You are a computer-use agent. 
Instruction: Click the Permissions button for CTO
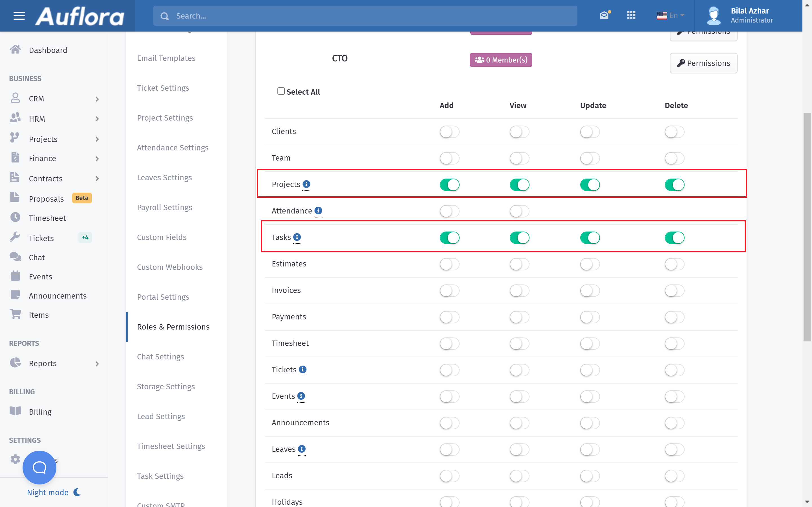tap(704, 63)
